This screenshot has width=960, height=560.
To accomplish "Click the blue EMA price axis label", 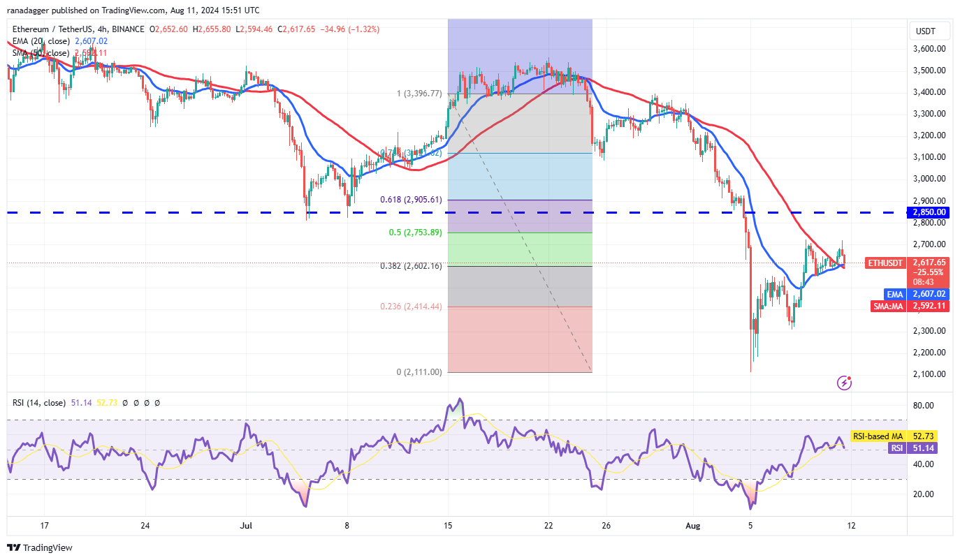I will pos(895,295).
